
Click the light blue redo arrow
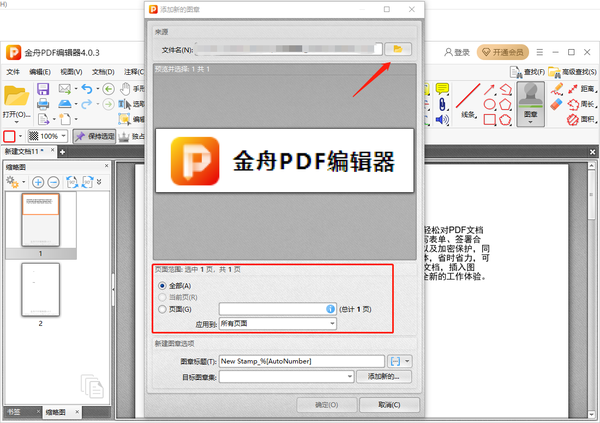(87, 104)
